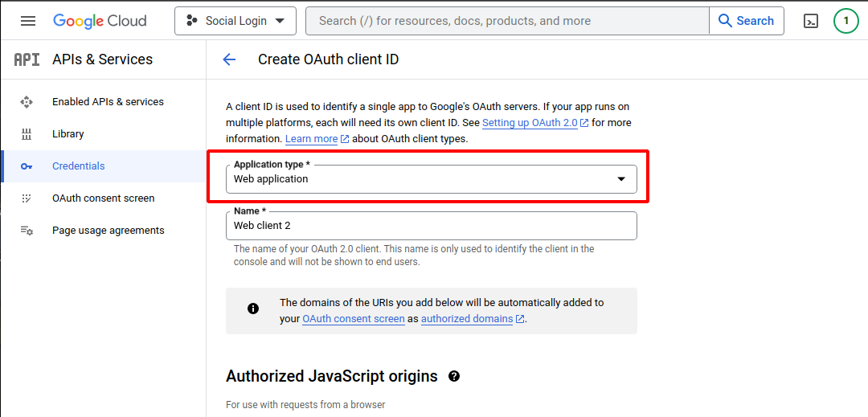This screenshot has height=417, width=868.
Task: Click the Authorized JavaScript origins heading
Action: point(332,377)
